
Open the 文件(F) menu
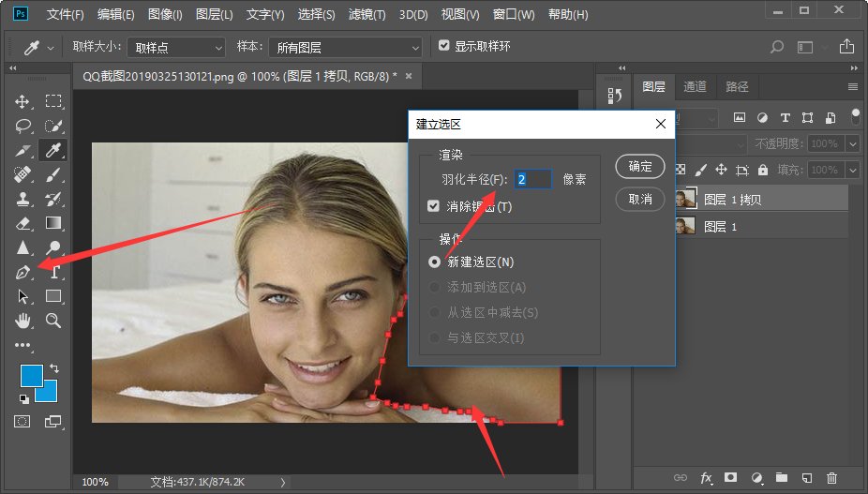click(65, 14)
